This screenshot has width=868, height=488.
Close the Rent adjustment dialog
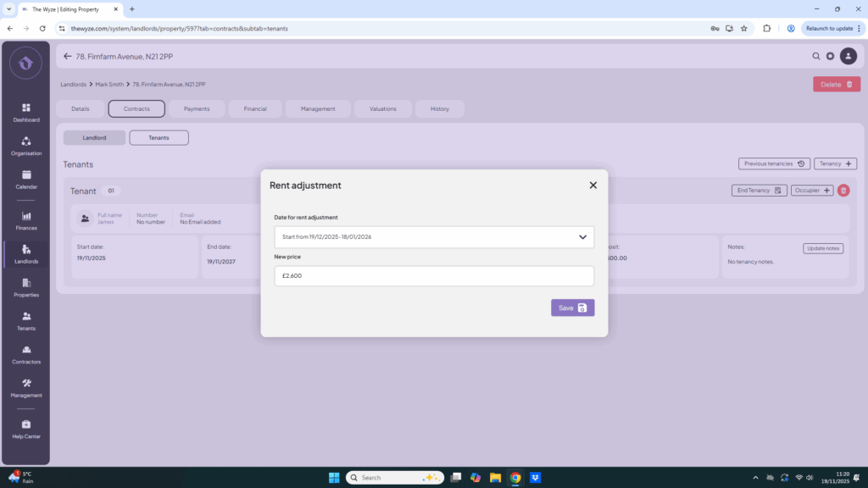point(593,185)
